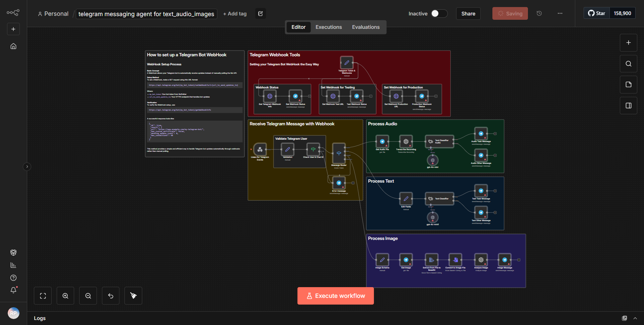
Task: Click the Share button
Action: click(x=468, y=14)
